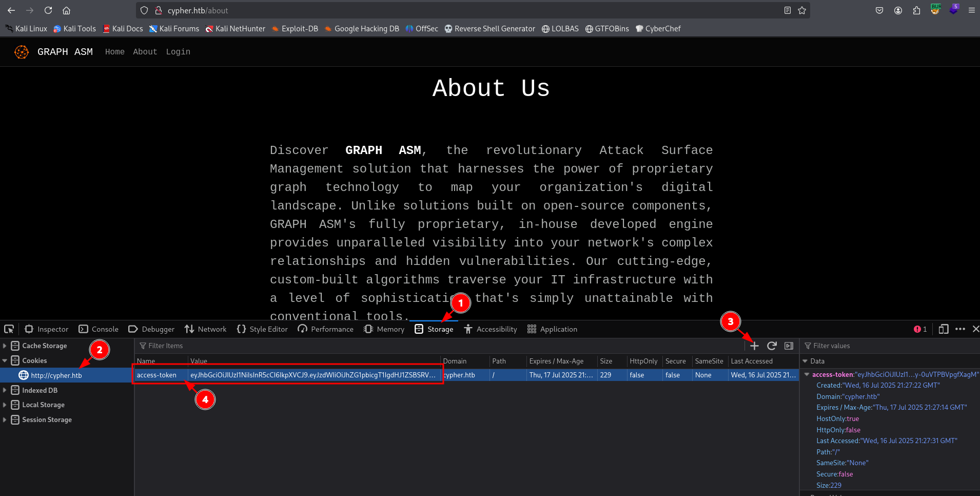Open the CyberChef bookmark
This screenshot has width=980, height=496.
pyautogui.click(x=658, y=29)
